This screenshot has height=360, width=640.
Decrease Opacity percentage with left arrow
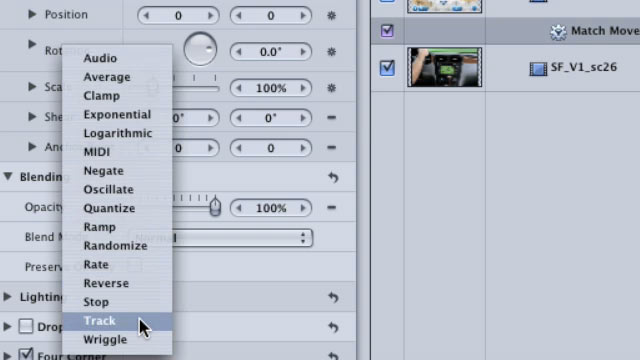click(239, 208)
